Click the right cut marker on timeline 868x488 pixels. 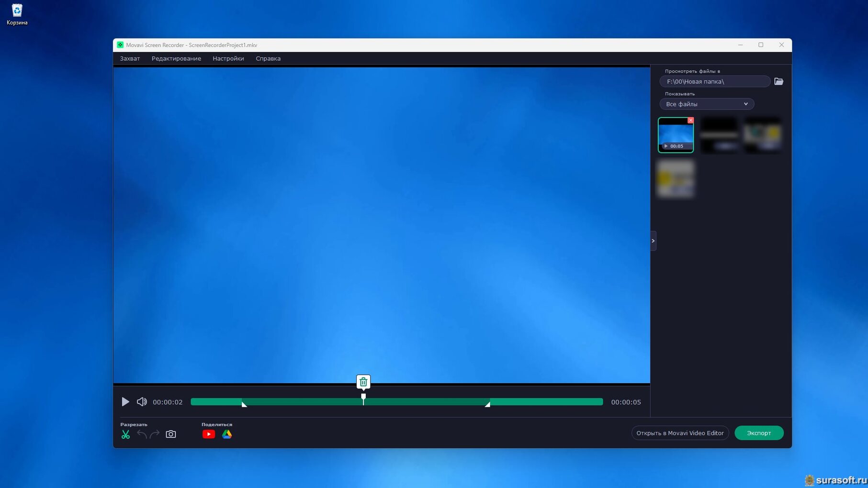[x=487, y=404]
